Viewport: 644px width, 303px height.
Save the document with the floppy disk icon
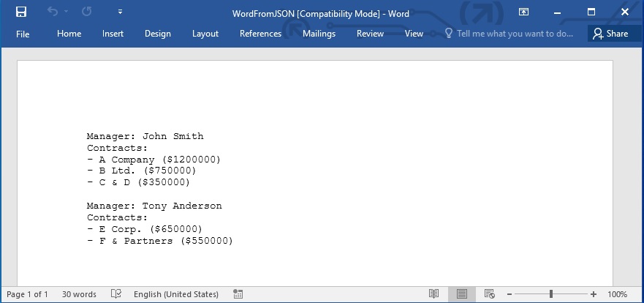pos(21,12)
